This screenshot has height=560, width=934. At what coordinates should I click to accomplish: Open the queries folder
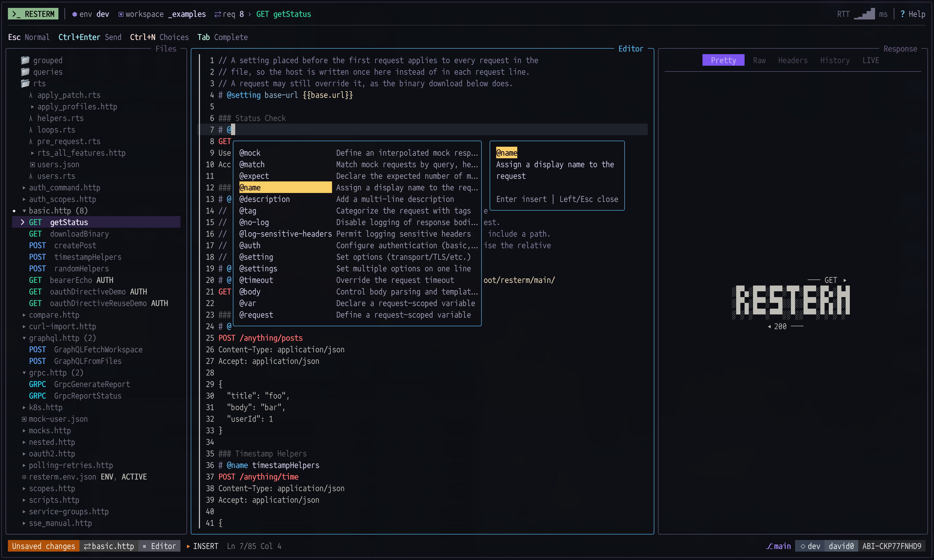coord(42,72)
